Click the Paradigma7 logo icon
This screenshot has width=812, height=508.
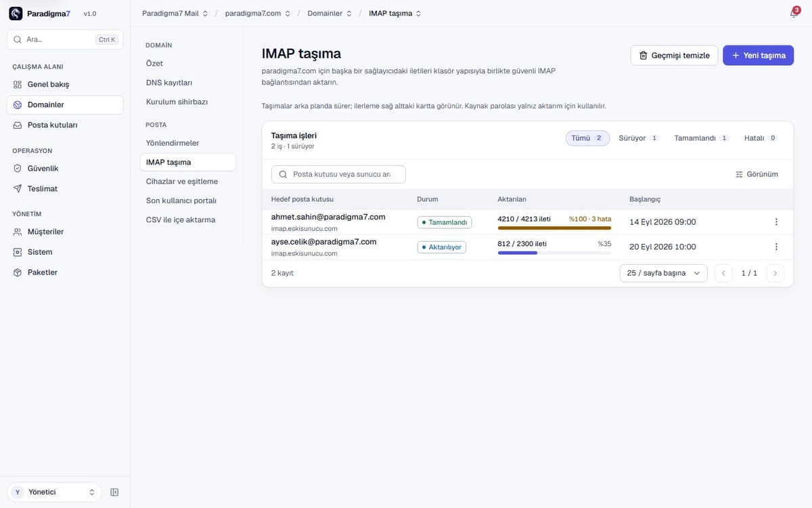(16, 14)
